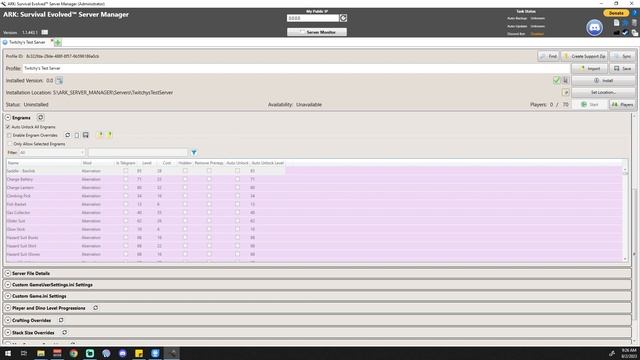Click the icon next to Installed Version

click(59, 80)
